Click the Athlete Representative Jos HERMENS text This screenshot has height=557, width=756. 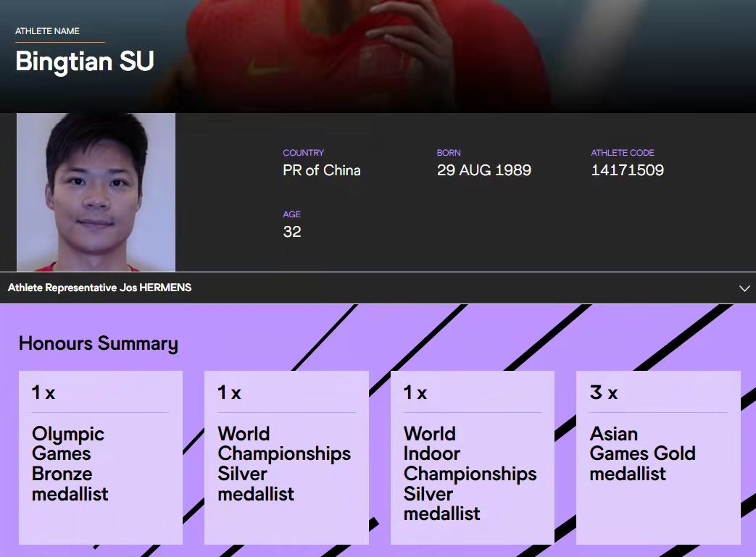pyautogui.click(x=100, y=288)
